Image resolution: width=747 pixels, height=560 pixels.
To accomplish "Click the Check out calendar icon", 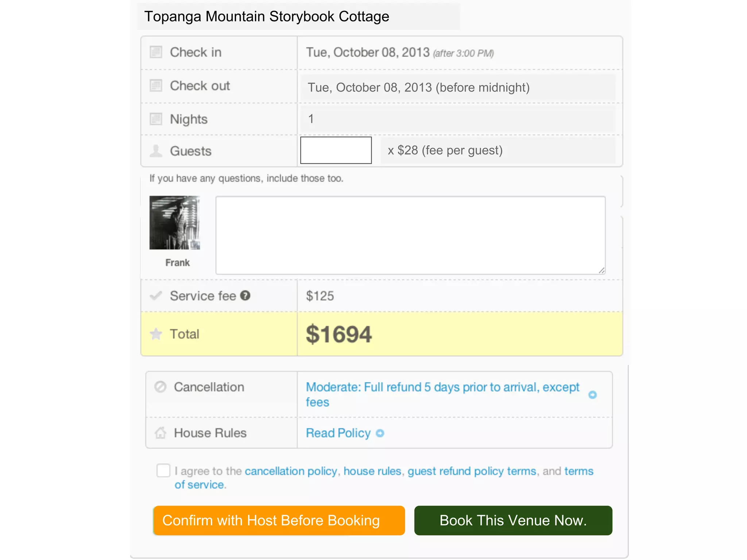I will point(156,86).
